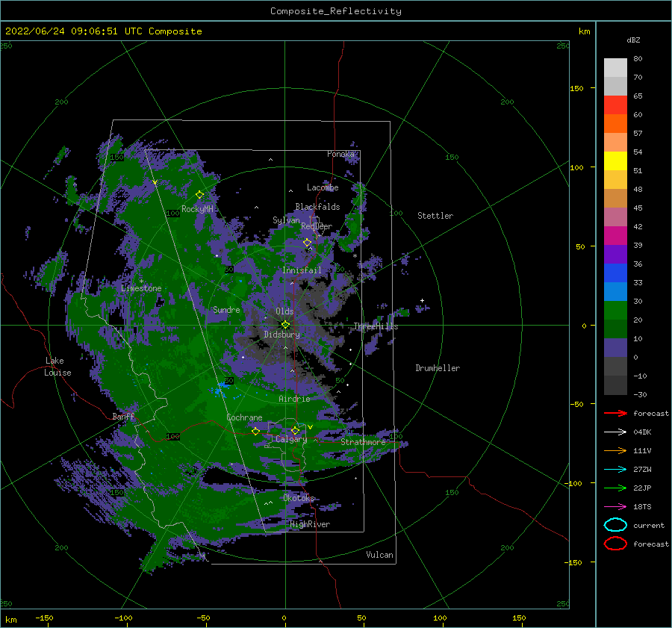
Task: Click the Drumheller label
Action: 438,368
